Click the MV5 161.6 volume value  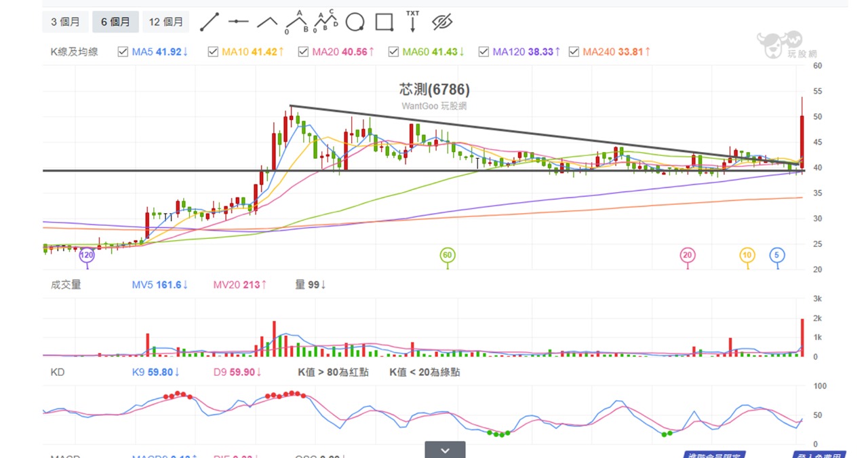(x=160, y=285)
